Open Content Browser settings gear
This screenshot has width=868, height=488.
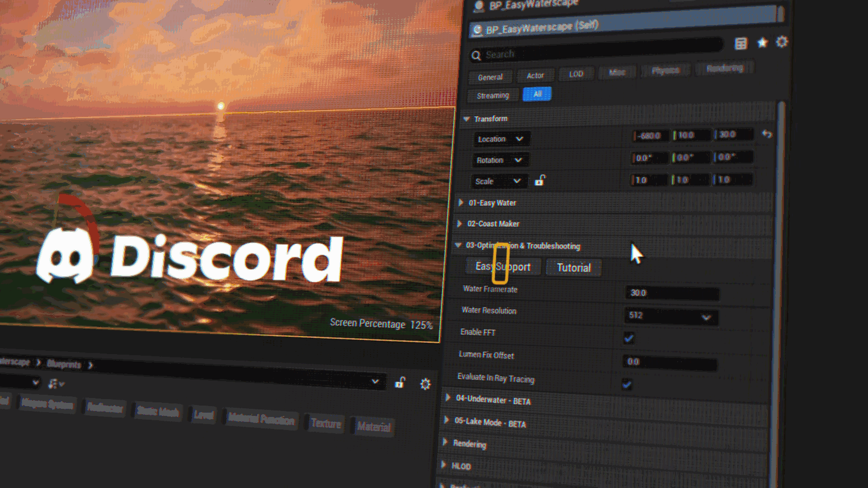(425, 384)
